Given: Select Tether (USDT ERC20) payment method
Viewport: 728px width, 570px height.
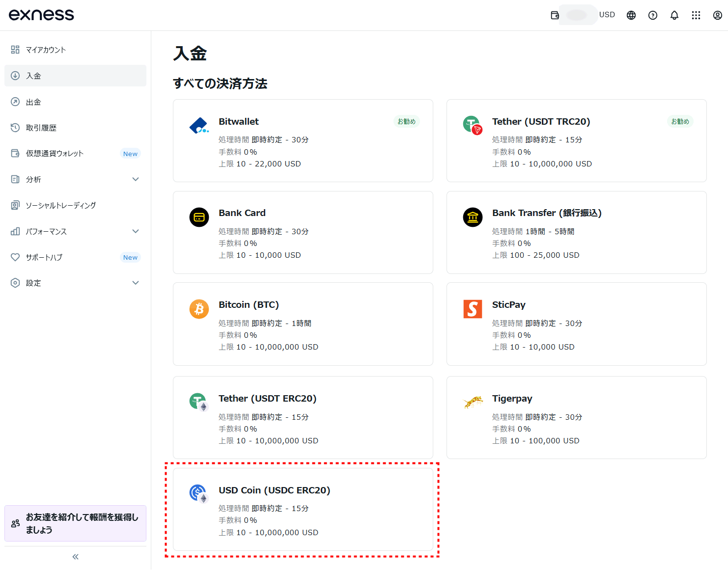Looking at the screenshot, I should coord(303,418).
